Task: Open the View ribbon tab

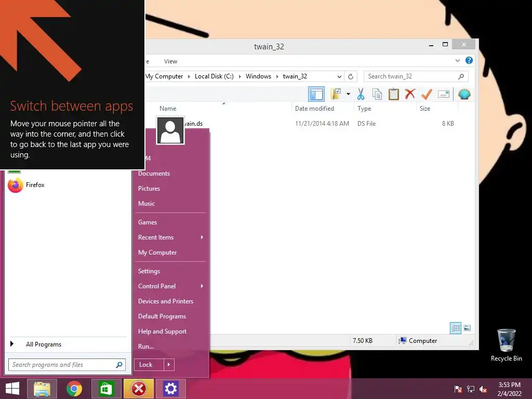Action: (170, 61)
